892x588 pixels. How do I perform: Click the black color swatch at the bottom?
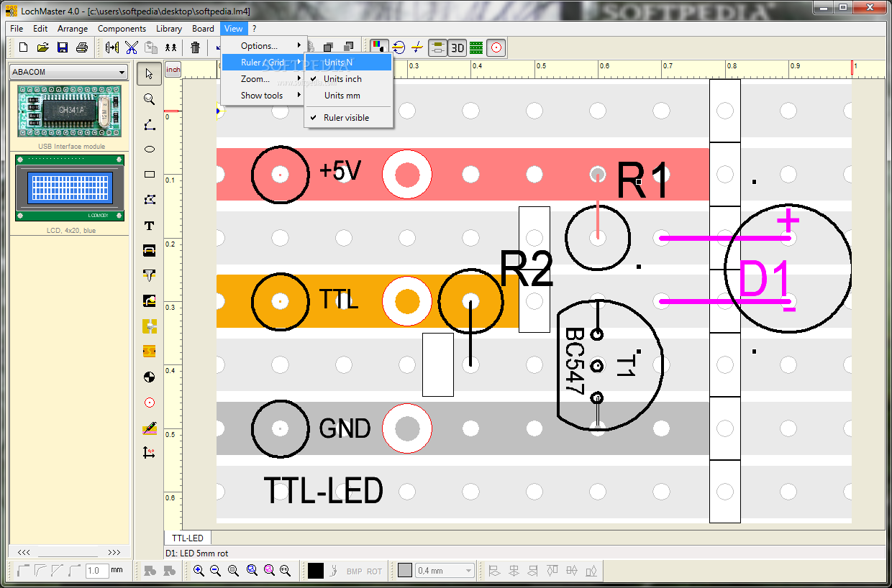click(316, 571)
